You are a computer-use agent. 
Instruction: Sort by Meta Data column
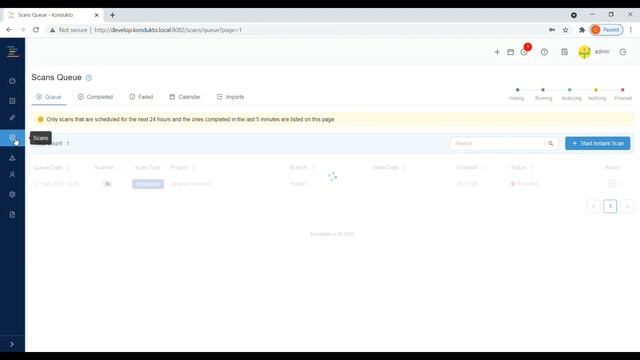(x=389, y=167)
